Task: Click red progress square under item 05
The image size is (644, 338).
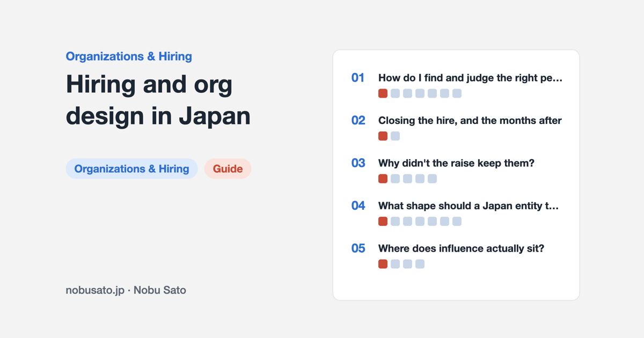Action: coord(383,264)
